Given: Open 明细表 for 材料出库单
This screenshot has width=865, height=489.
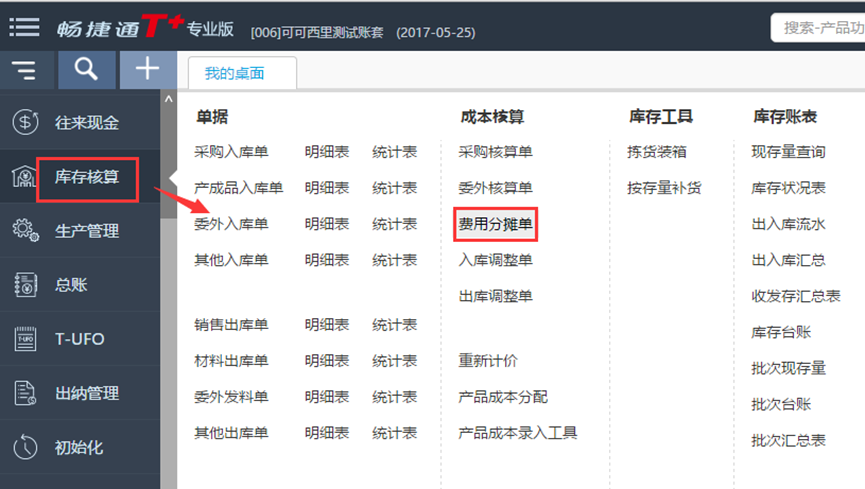Looking at the screenshot, I should click(x=327, y=361).
